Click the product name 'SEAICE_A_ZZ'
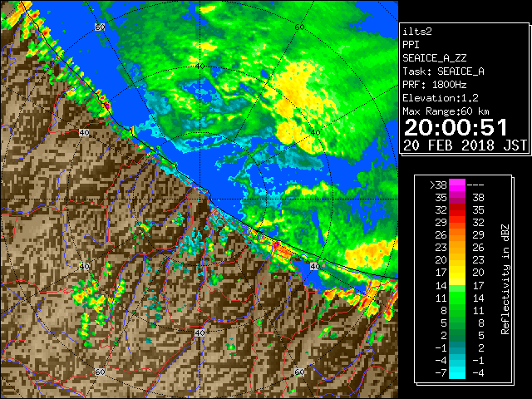This screenshot has height=399, width=532. tap(434, 58)
